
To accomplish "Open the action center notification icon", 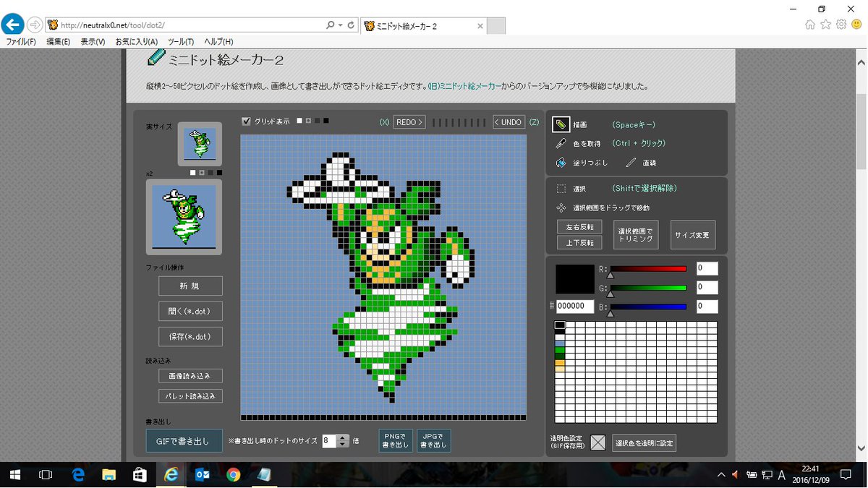I will [846, 475].
